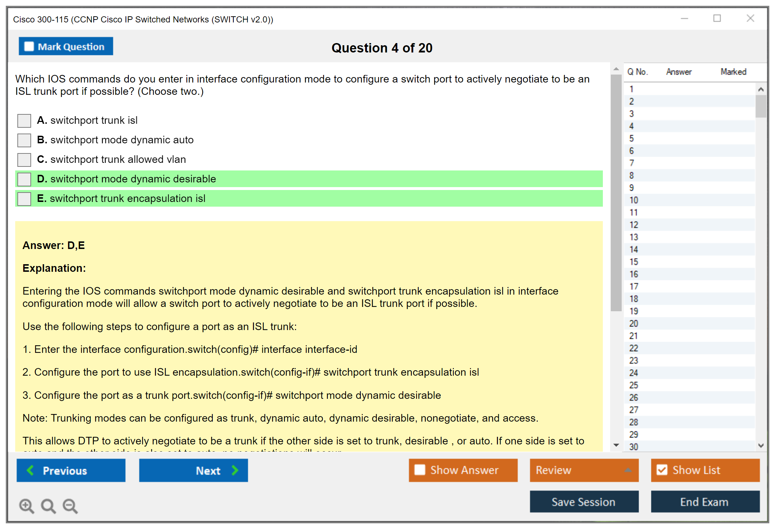Screen dimensions: 778x532
Task: Click the zoom out magnifier icon
Action: tap(70, 506)
